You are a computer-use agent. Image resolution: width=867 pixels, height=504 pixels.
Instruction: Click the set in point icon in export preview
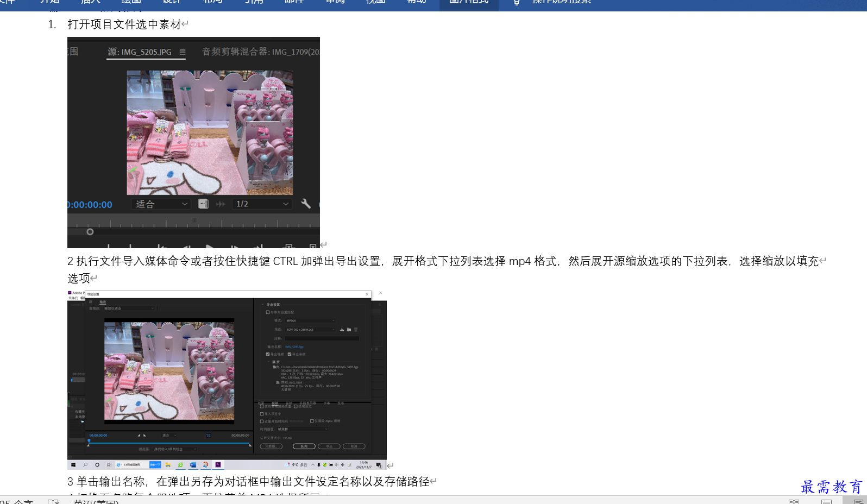[x=139, y=436]
